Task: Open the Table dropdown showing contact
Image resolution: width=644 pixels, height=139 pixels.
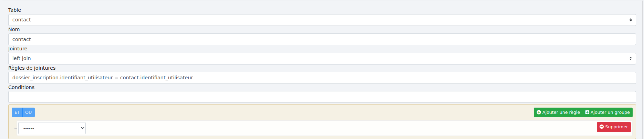Action: (x=320, y=20)
